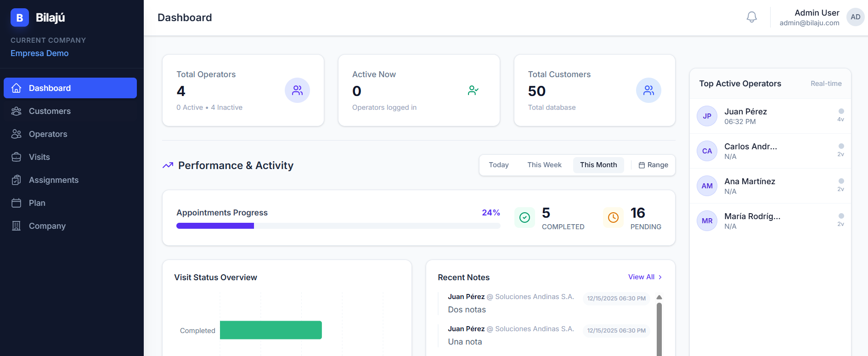Click the Total Operators users icon
Screen dimensions: 868x356
297,90
